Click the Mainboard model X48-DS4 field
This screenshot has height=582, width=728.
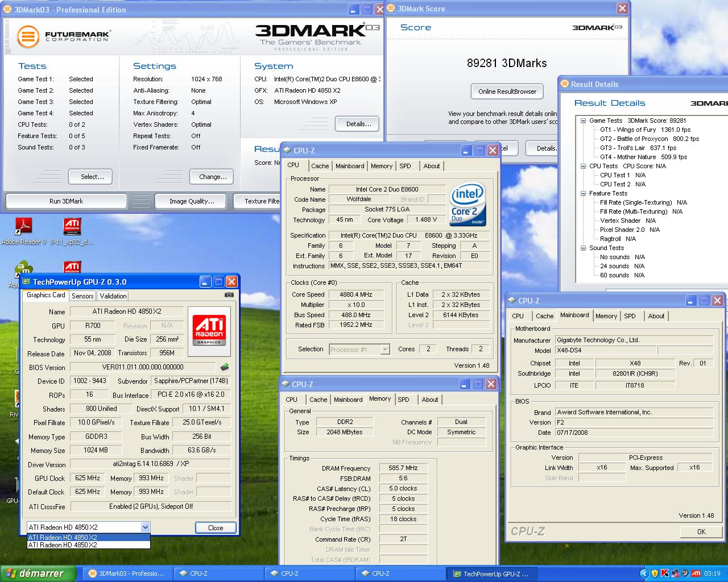click(x=605, y=351)
